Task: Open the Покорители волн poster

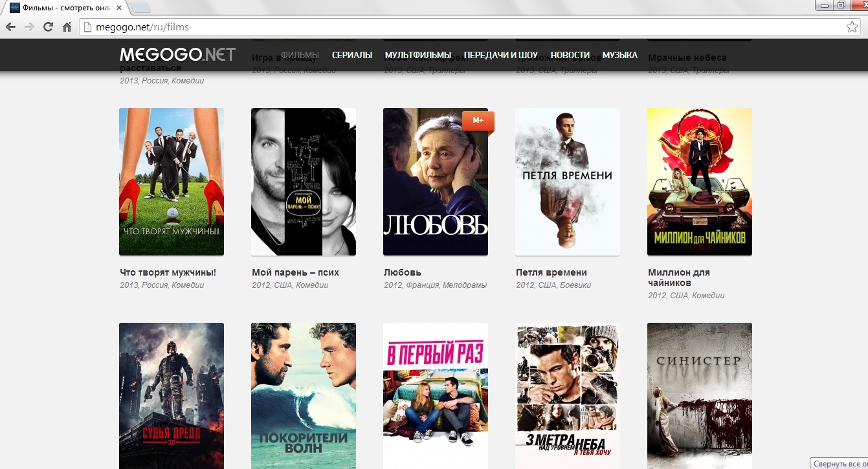Action: coord(304,396)
